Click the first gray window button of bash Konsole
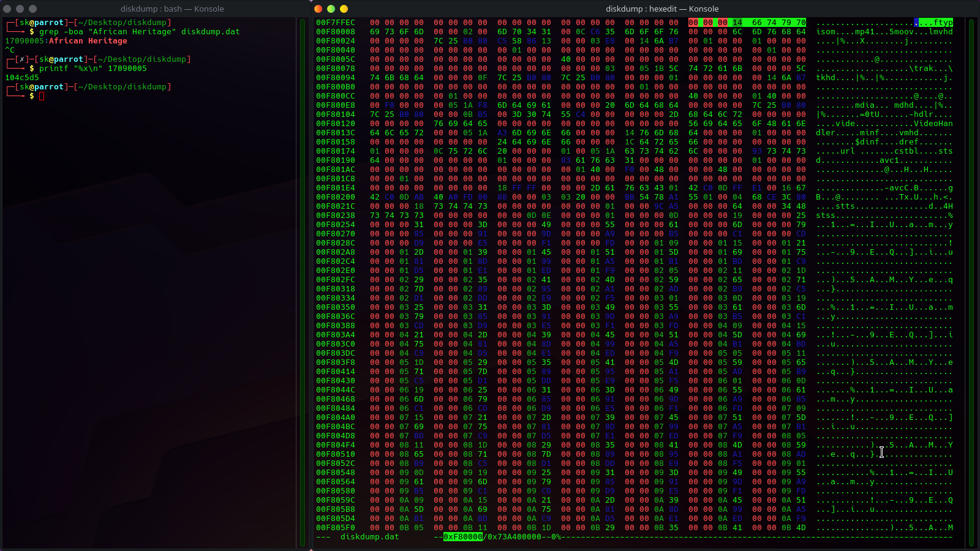Screen dimensions: 980x551 pos(7,9)
